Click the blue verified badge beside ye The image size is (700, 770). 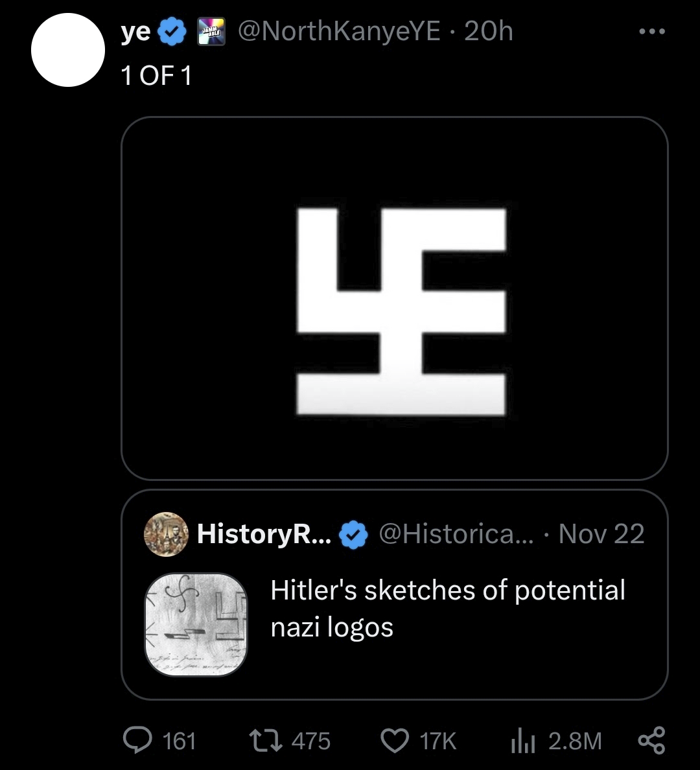(172, 32)
